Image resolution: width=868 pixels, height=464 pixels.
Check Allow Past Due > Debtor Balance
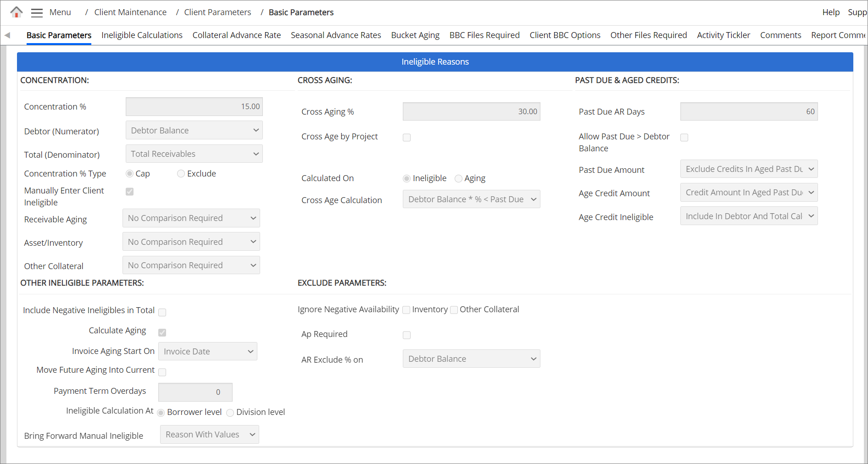pyautogui.click(x=684, y=138)
